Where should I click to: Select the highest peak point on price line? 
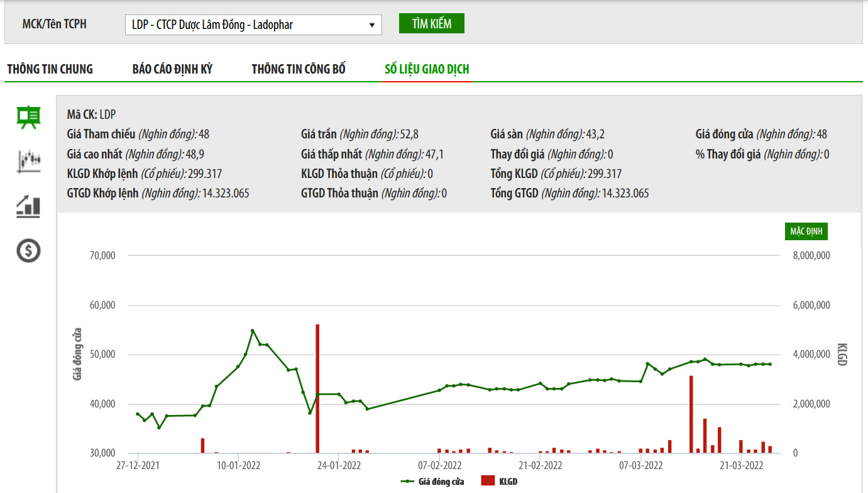[x=253, y=331]
